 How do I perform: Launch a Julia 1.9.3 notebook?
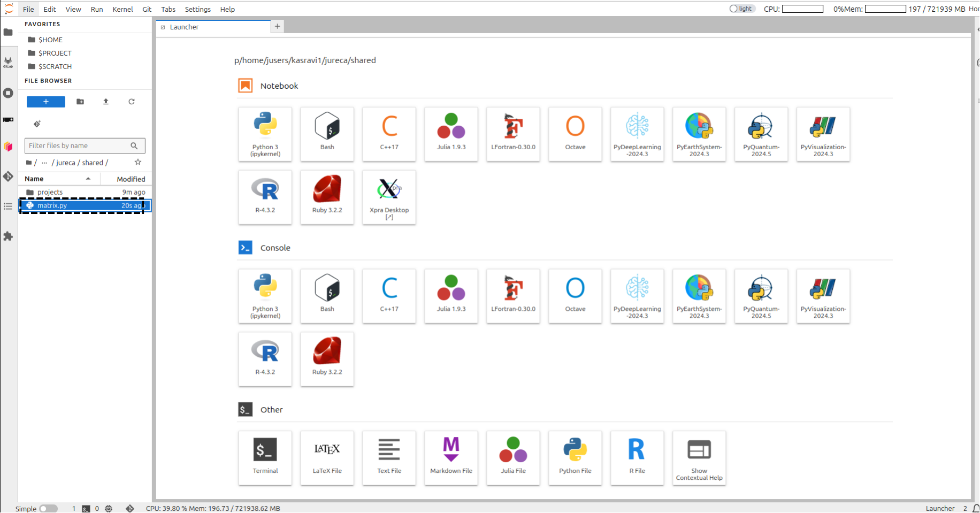451,134
